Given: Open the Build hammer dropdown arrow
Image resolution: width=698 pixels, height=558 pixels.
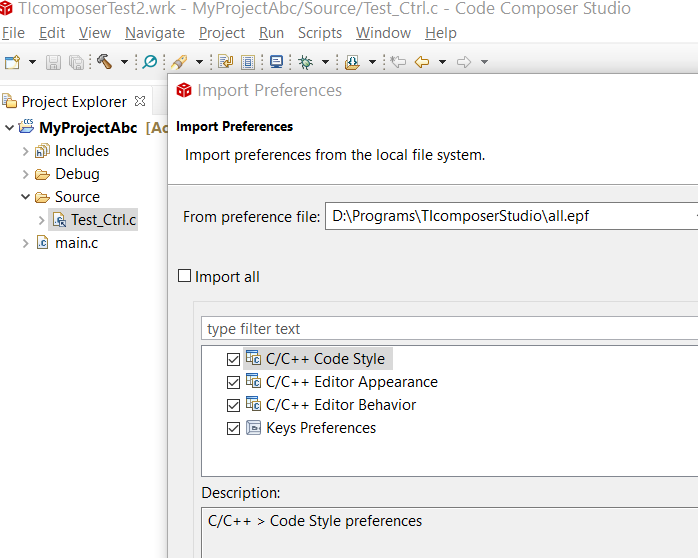Looking at the screenshot, I should (124, 62).
